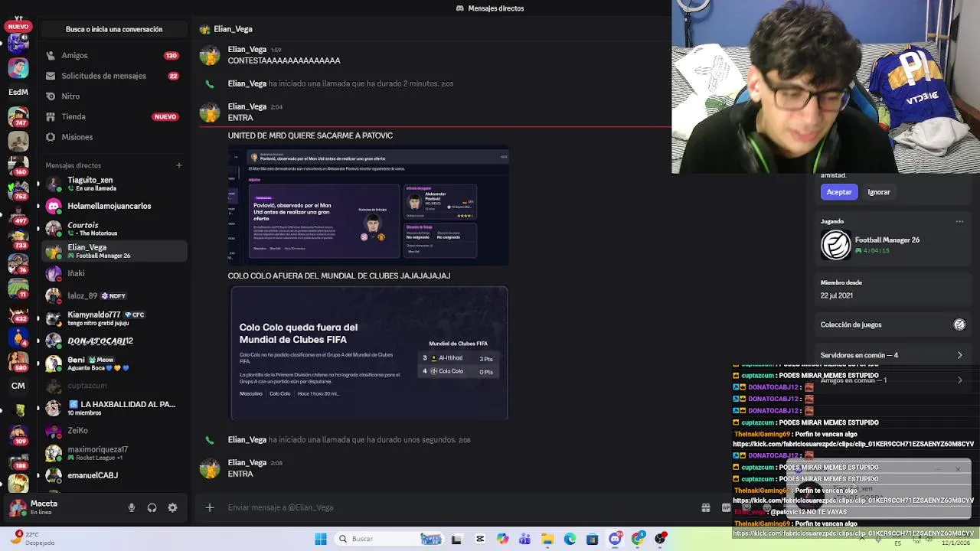Open File Explorer from the taskbar
Viewport: 980px width, 551px height.
coord(547,539)
